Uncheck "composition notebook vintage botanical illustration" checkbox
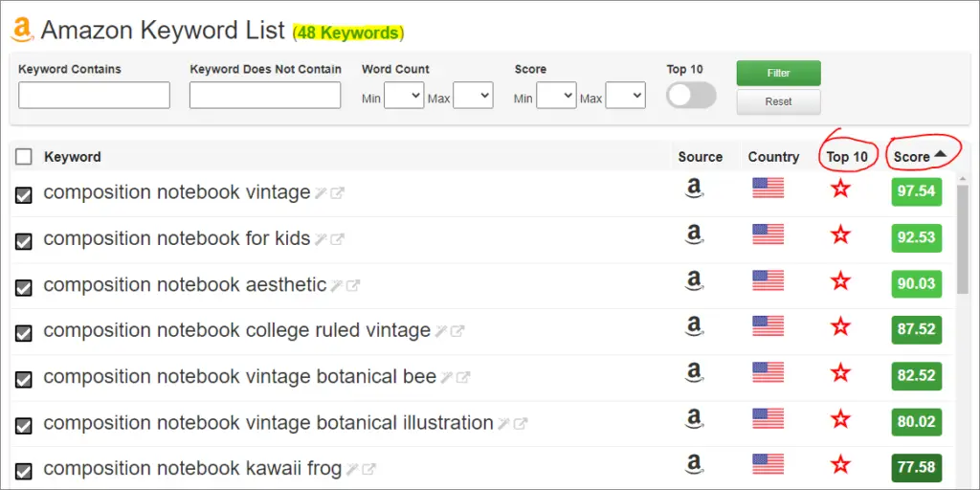980x490 pixels. [24, 426]
